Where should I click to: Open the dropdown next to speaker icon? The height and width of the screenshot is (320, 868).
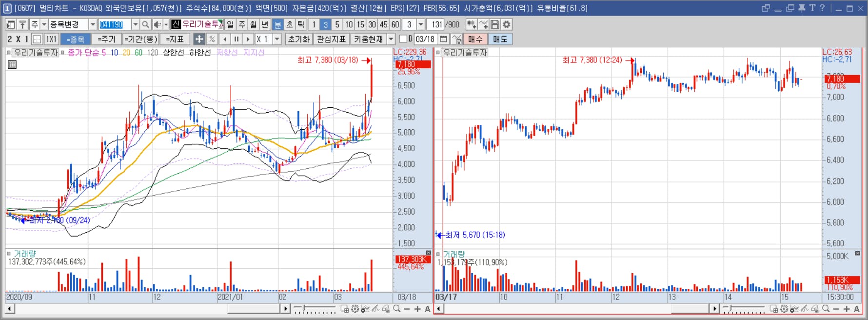(166, 24)
